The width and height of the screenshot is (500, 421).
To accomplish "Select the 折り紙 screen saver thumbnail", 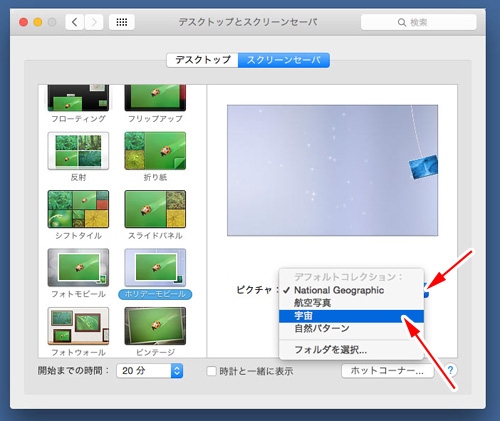I will point(155,151).
